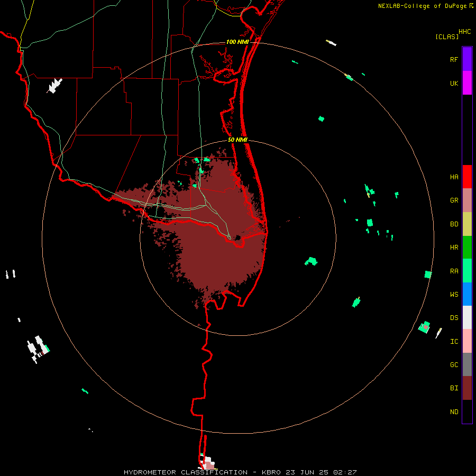This screenshot has height=476, width=476.
Task: Pick the HR dark green legend swatch
Action: (467, 248)
